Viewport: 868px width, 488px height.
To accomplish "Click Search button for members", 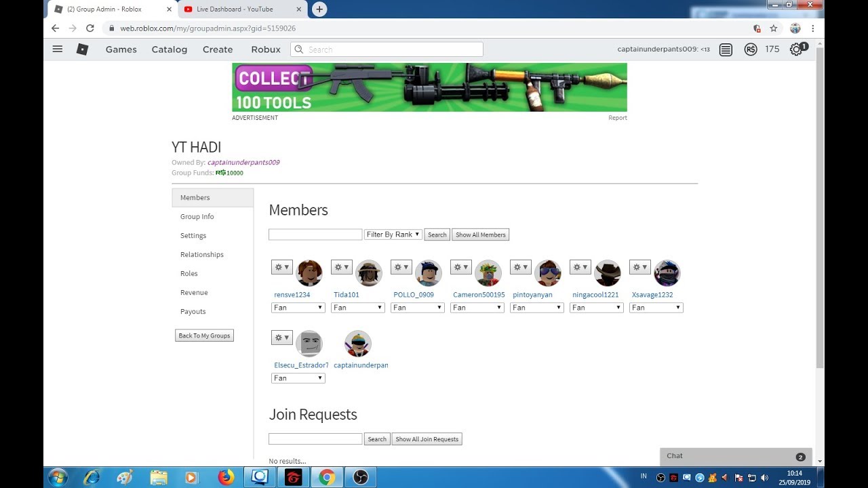I will tap(437, 235).
